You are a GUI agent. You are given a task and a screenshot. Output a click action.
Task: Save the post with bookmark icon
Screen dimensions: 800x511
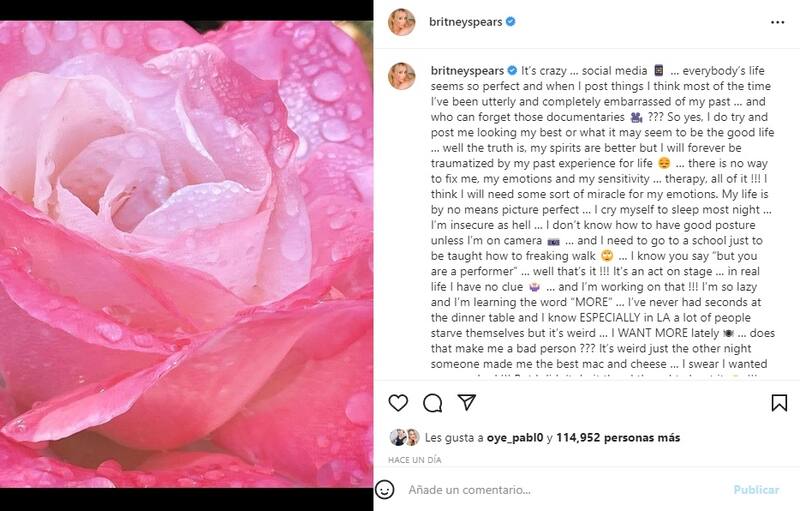779,403
